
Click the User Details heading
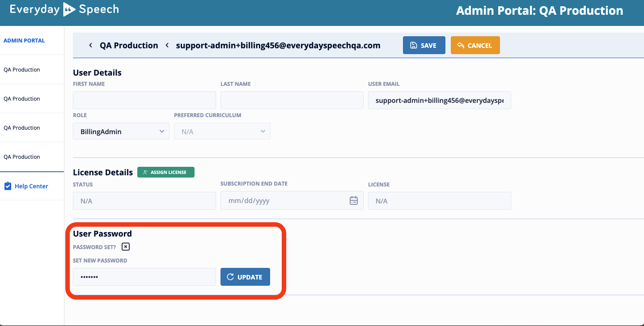pos(97,72)
